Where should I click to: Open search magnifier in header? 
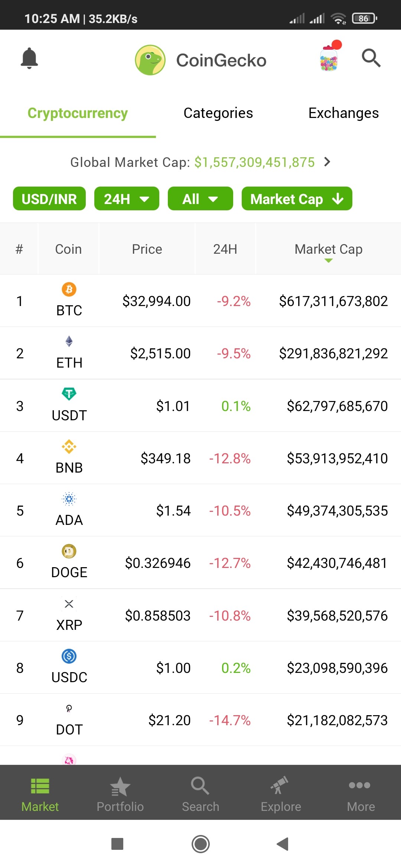[371, 58]
